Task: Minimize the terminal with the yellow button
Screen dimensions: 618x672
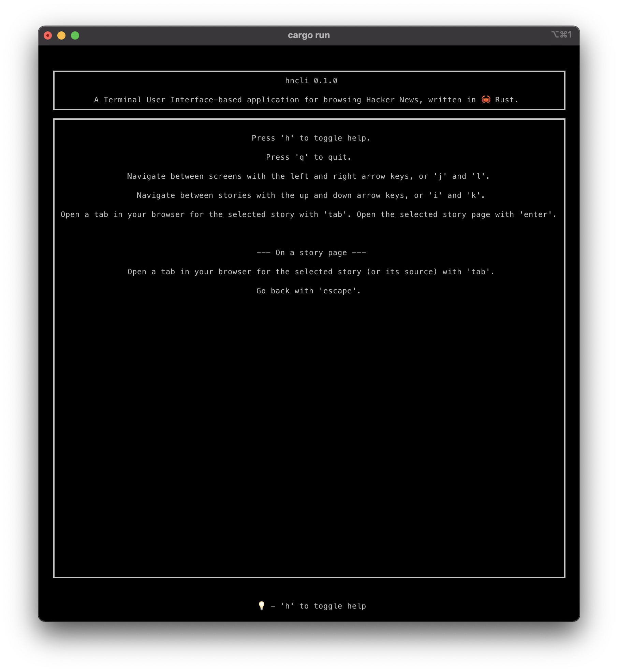Action: point(61,35)
